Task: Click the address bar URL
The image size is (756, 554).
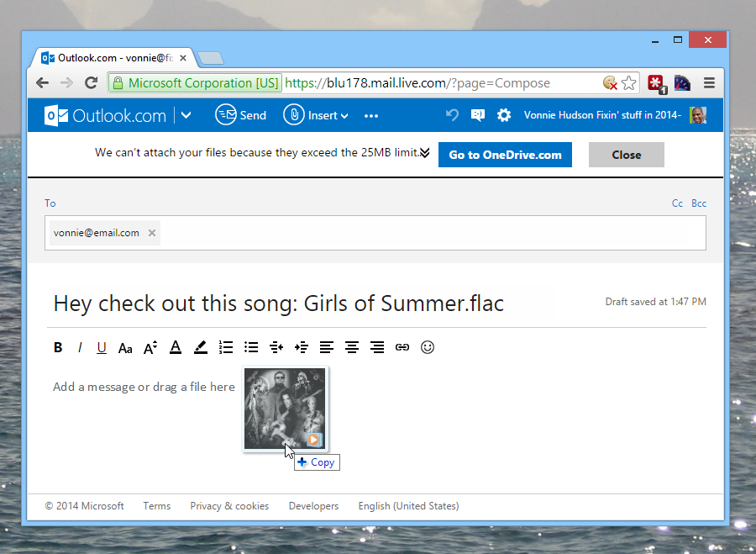Action: point(417,83)
